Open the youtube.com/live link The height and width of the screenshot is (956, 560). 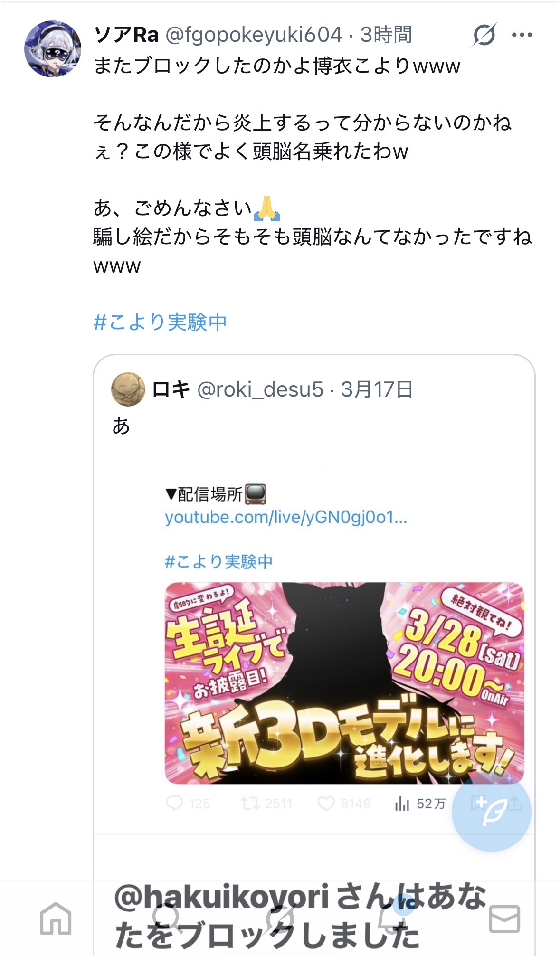pyautogui.click(x=286, y=517)
